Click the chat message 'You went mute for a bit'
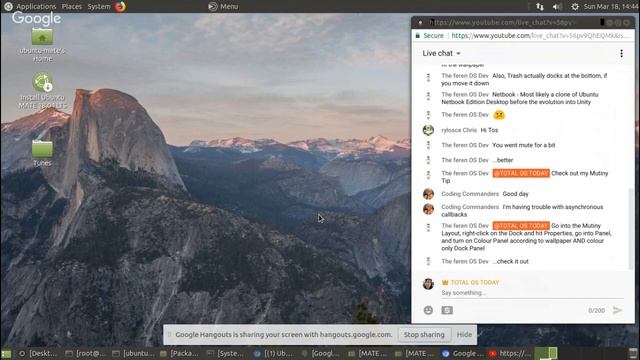The image size is (640, 360). coord(524,145)
